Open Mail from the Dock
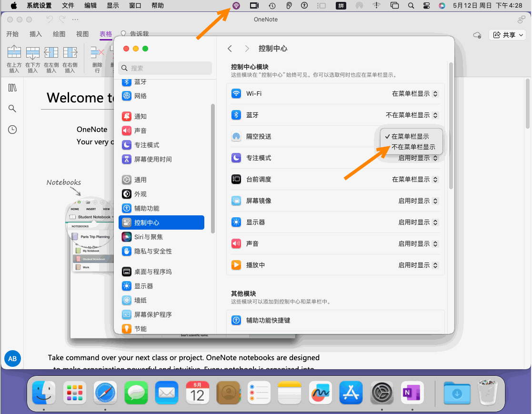The width and height of the screenshot is (532, 414). pos(167,393)
